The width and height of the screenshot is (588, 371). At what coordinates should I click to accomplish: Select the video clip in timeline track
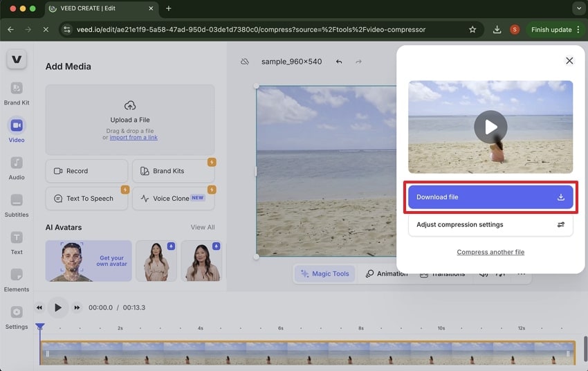pyautogui.click(x=308, y=352)
